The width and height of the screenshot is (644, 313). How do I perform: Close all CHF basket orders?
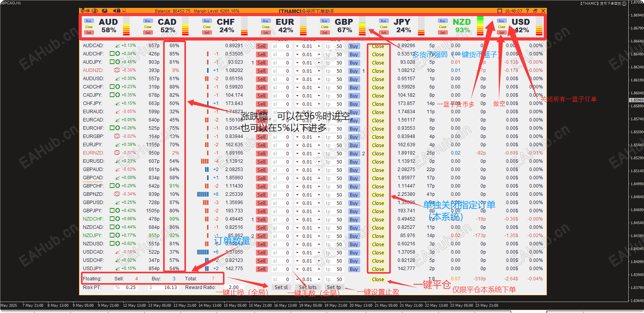(x=207, y=27)
